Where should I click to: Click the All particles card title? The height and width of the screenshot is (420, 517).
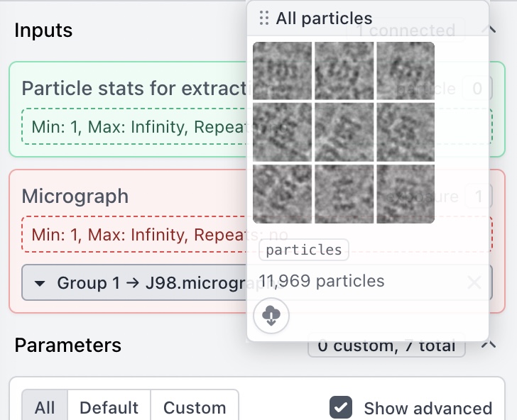(324, 18)
